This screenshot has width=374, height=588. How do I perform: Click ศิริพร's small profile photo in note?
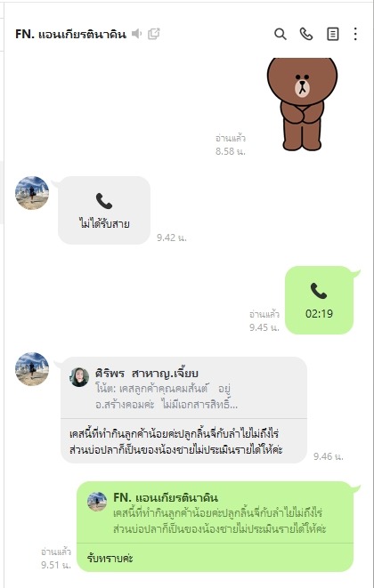pos(79,377)
